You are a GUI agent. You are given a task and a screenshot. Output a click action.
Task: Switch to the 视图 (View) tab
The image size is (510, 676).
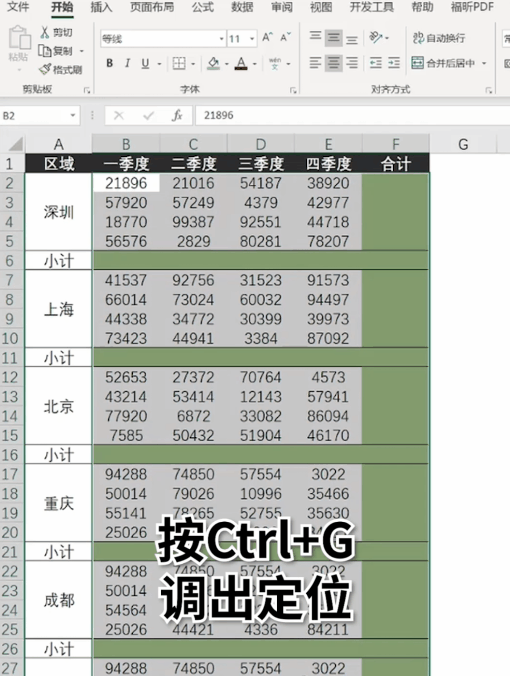tap(321, 7)
